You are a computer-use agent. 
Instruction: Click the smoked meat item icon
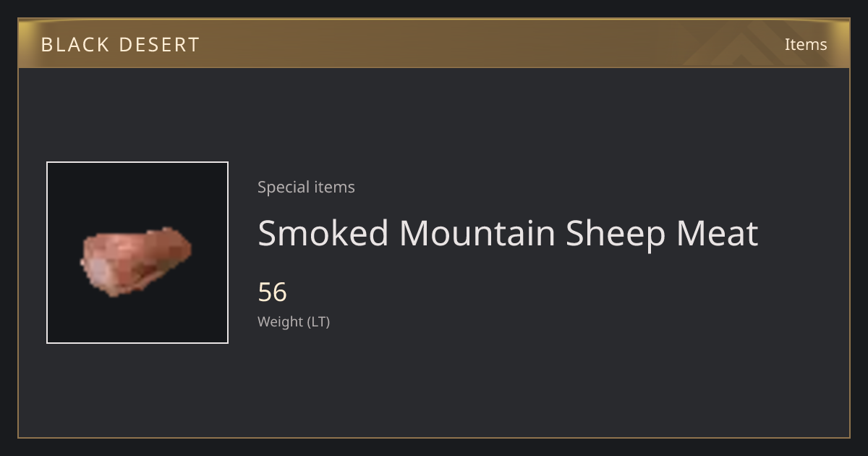point(135,261)
